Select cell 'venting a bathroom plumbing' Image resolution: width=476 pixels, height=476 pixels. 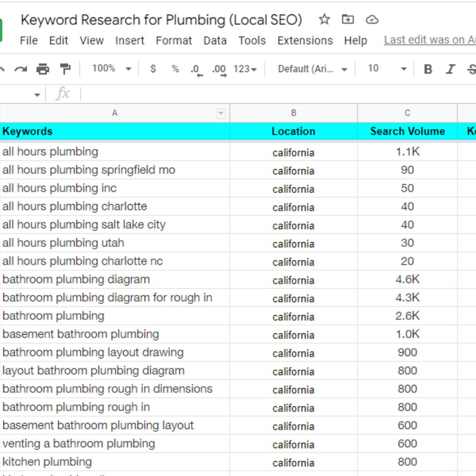(x=115, y=443)
